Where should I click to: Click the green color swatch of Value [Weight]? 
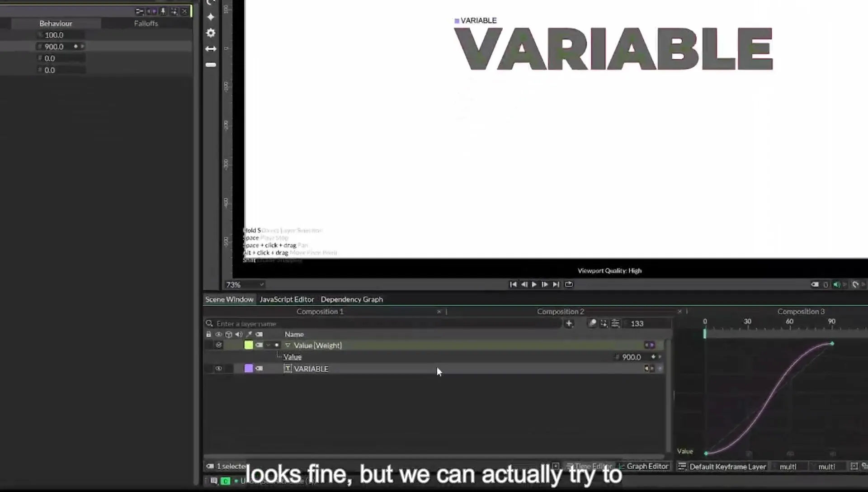(249, 345)
